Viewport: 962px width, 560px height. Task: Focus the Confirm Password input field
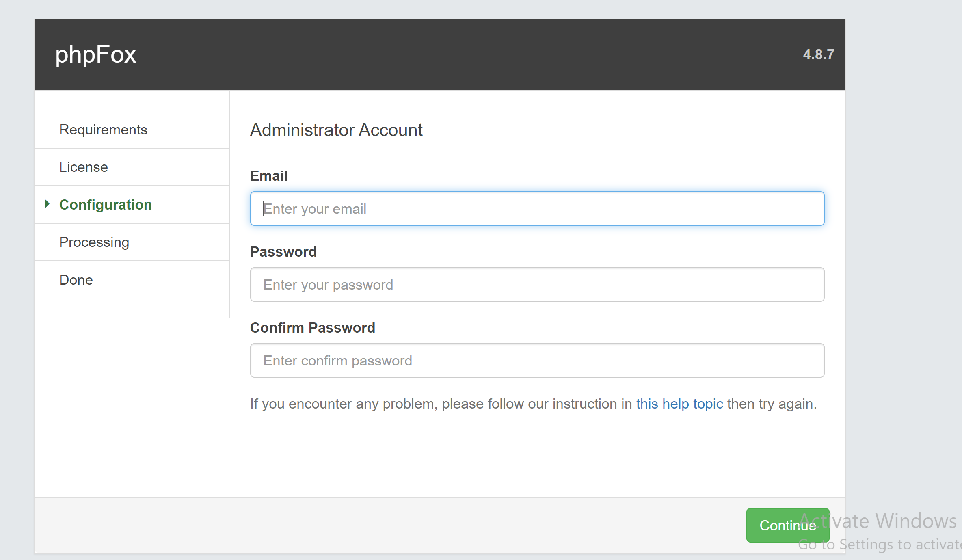coord(537,361)
